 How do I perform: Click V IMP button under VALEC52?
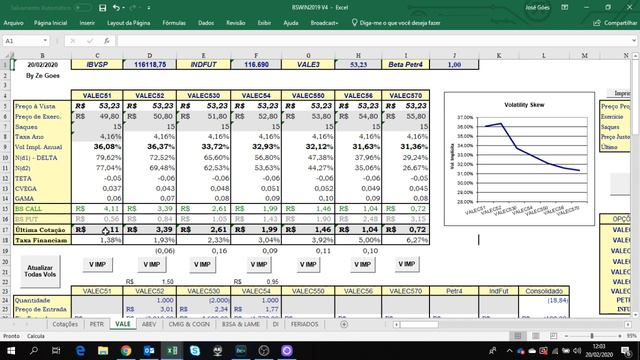[x=151, y=264]
